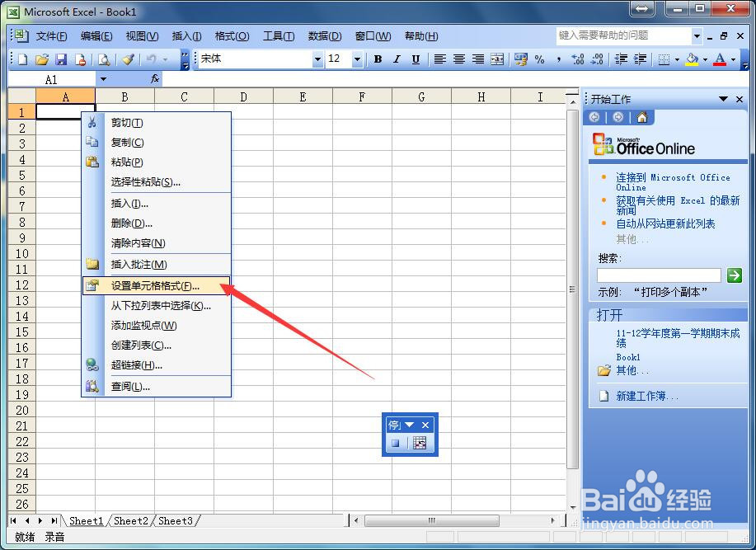Align text left in the cell
Screen dimensions: 756x550
[x=439, y=59]
